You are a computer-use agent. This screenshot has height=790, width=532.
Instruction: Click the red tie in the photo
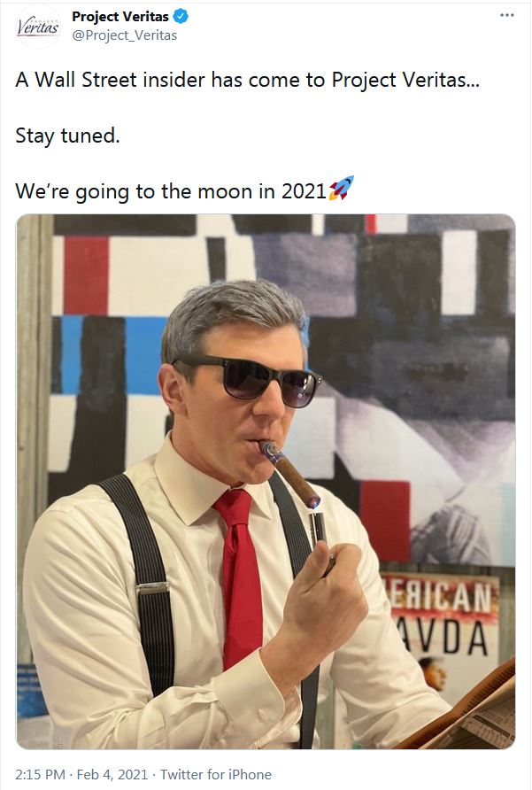(x=240, y=577)
